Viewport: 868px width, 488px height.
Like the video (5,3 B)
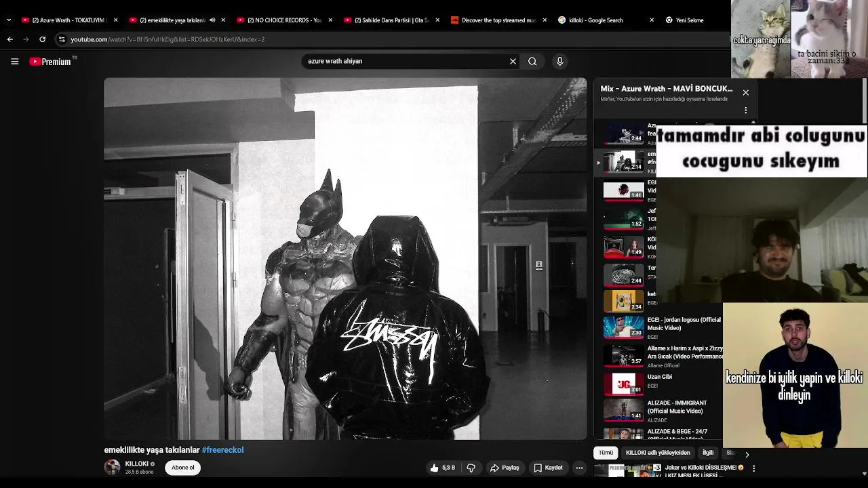442,468
